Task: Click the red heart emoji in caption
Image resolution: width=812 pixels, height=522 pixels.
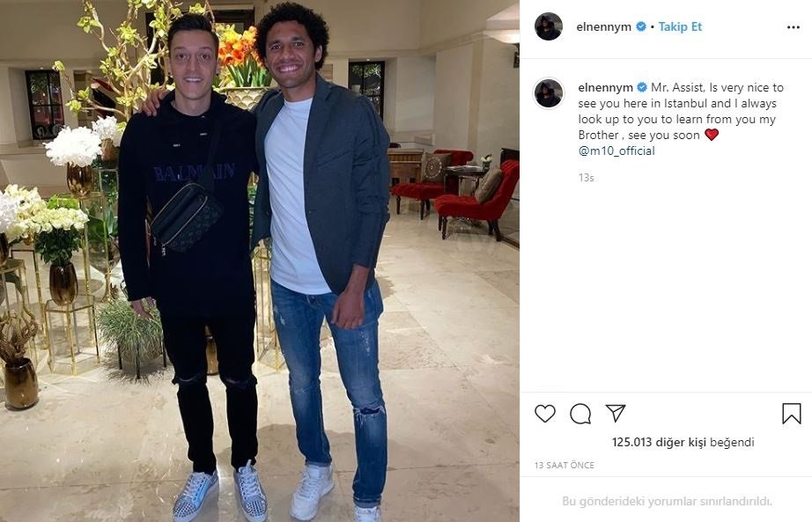Action: click(712, 135)
